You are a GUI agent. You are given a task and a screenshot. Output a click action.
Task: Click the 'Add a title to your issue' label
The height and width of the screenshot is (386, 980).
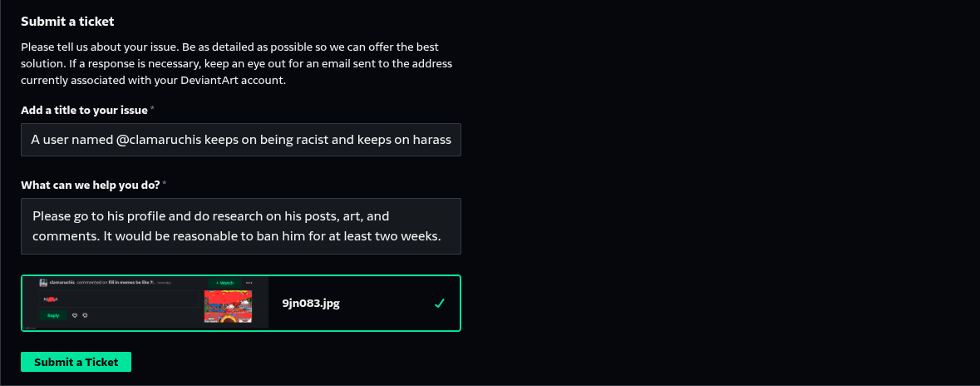[85, 110]
